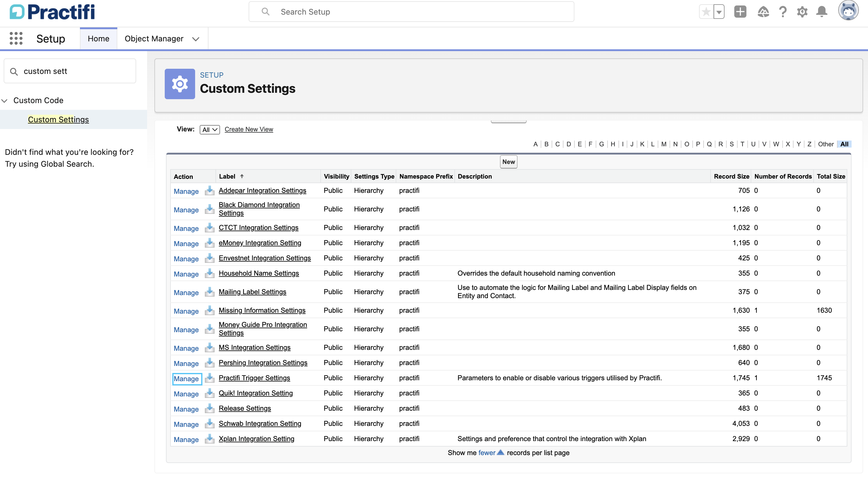Click the download icon for Practifi Trigger Settings
This screenshot has height=477, width=868.
[210, 378]
